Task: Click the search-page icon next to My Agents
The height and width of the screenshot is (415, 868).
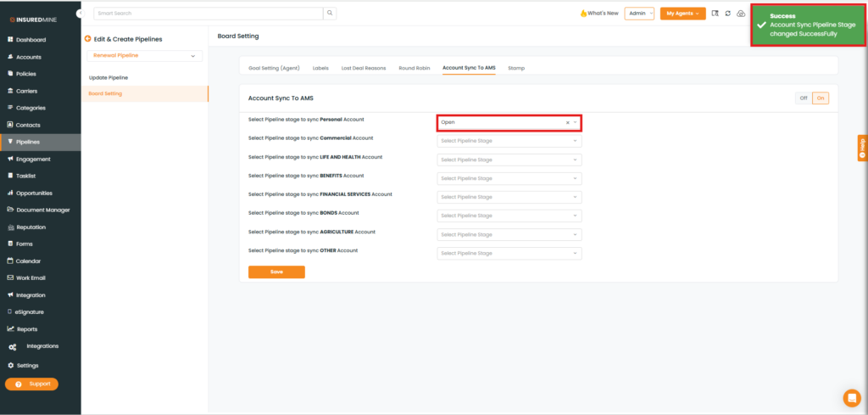Action: (715, 14)
